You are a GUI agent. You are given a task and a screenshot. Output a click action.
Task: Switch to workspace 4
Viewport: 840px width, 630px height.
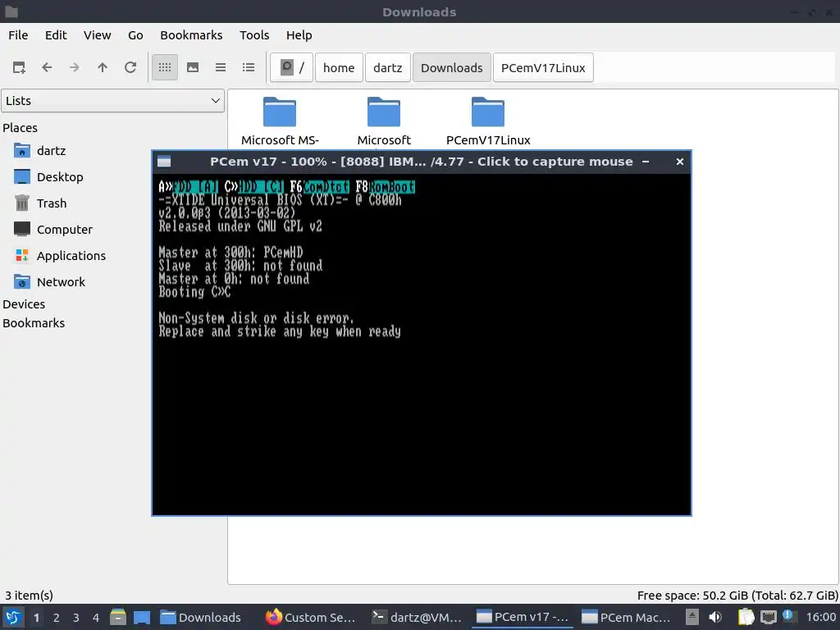tap(96, 618)
